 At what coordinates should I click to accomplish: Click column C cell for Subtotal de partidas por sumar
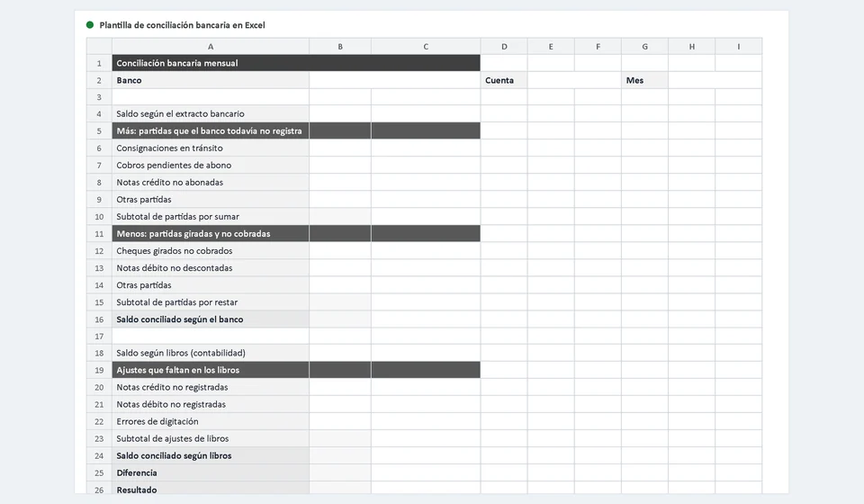[426, 217]
